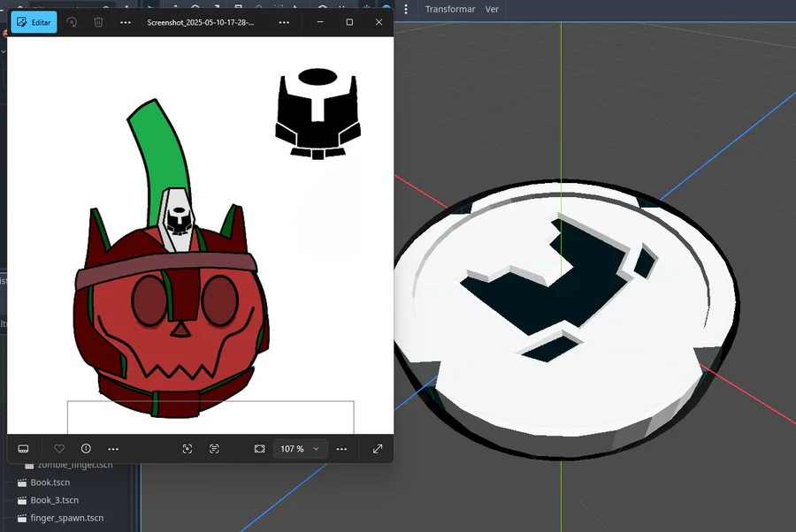Screen dimensions: 796x532
Task: Toggle the filmstrip in Photos
Action: point(23,449)
